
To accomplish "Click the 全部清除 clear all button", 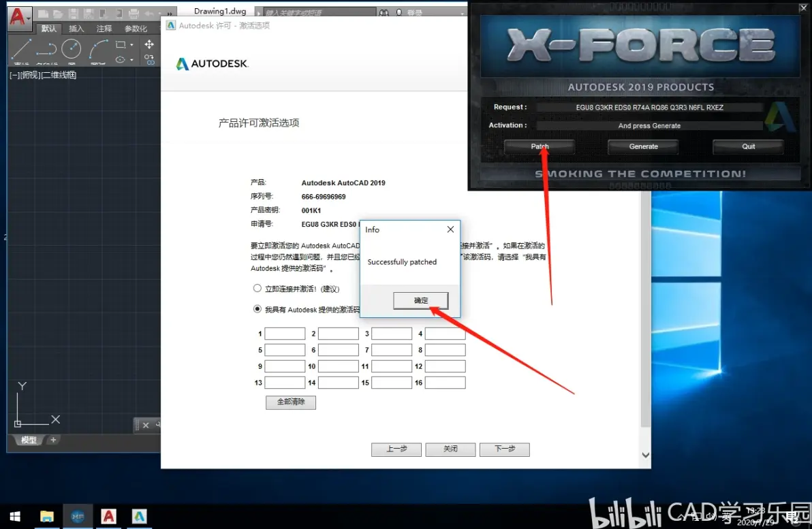I will 290,402.
